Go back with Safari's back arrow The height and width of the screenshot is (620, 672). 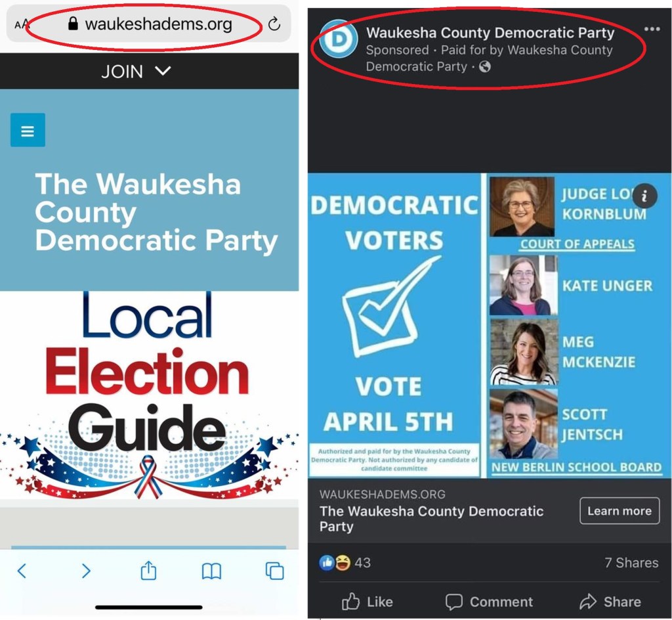click(x=22, y=571)
